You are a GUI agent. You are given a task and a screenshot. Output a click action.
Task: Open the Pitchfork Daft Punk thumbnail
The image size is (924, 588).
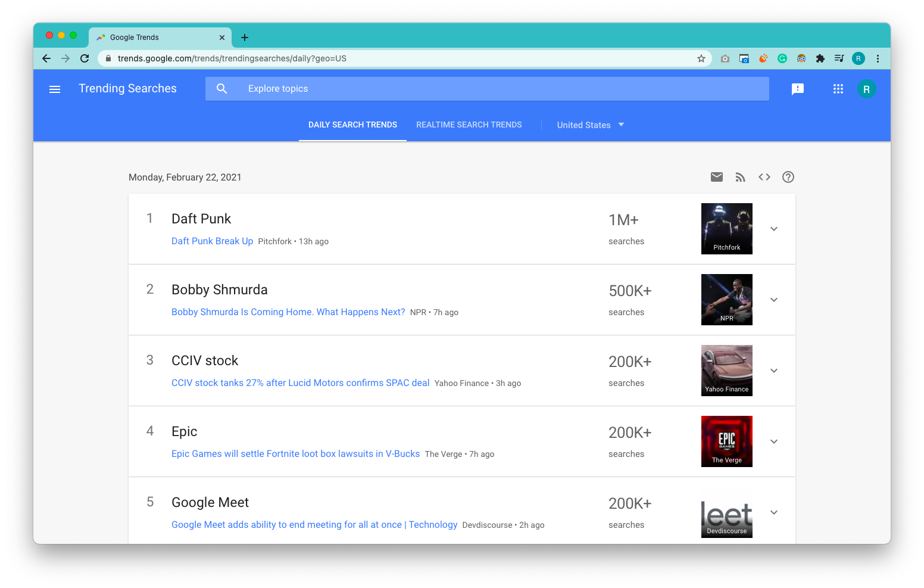[x=727, y=229]
